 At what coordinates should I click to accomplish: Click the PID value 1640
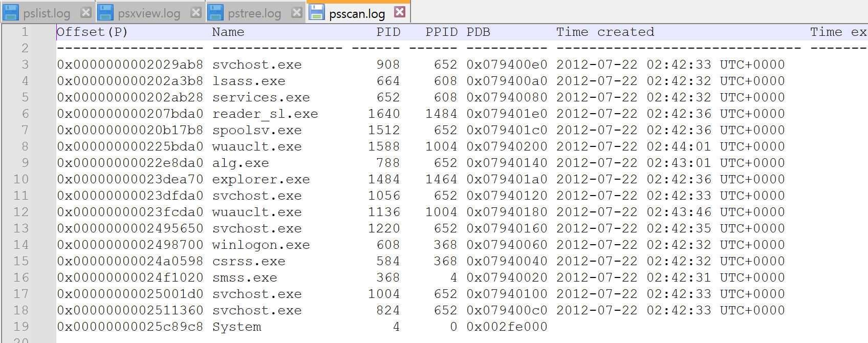tap(384, 114)
